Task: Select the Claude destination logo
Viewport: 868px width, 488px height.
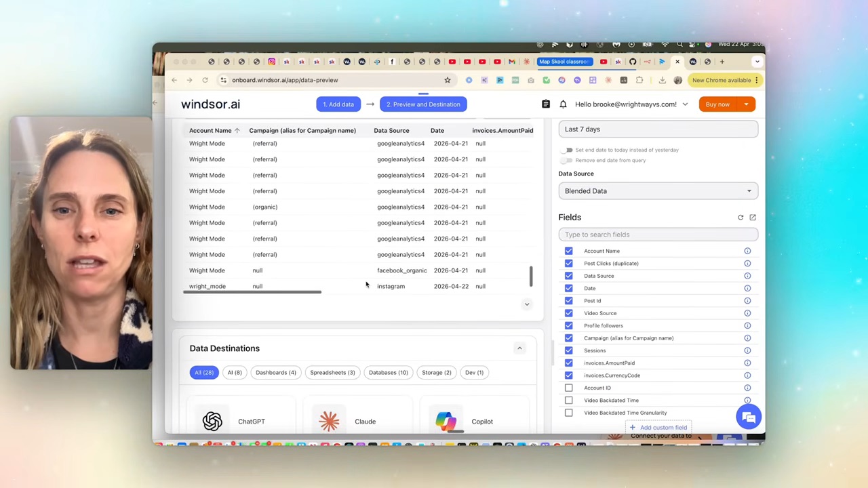Action: [x=329, y=422]
